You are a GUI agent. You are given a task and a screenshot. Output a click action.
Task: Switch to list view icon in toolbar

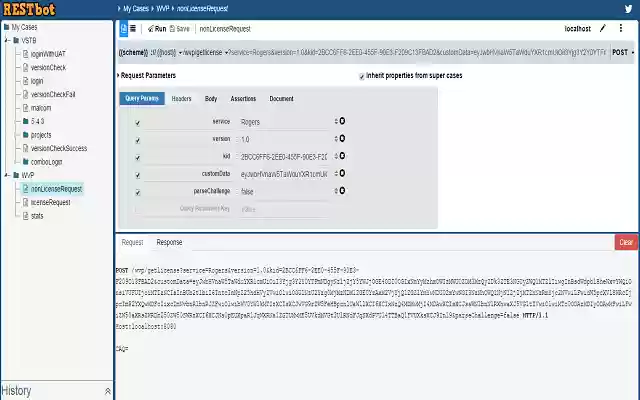tap(133, 29)
